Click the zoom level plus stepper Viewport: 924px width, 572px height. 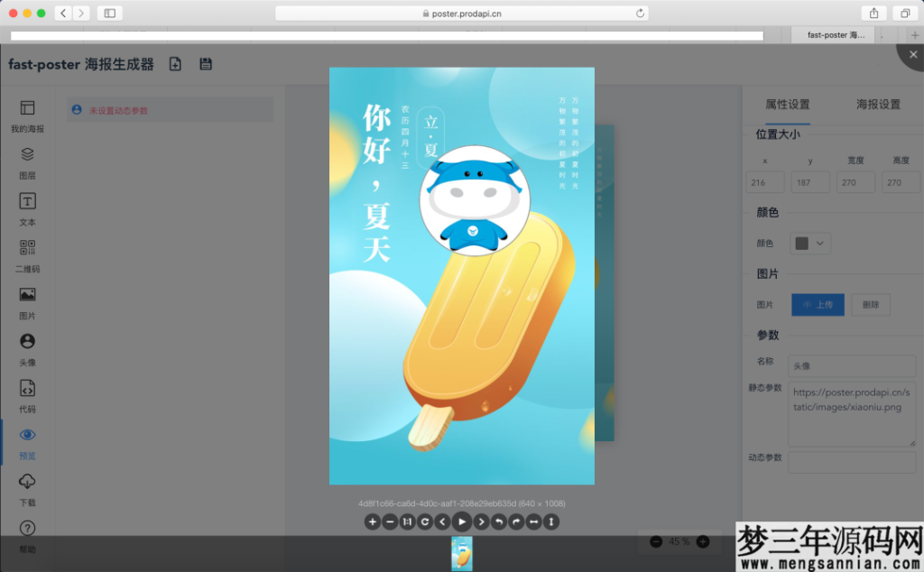click(x=703, y=541)
